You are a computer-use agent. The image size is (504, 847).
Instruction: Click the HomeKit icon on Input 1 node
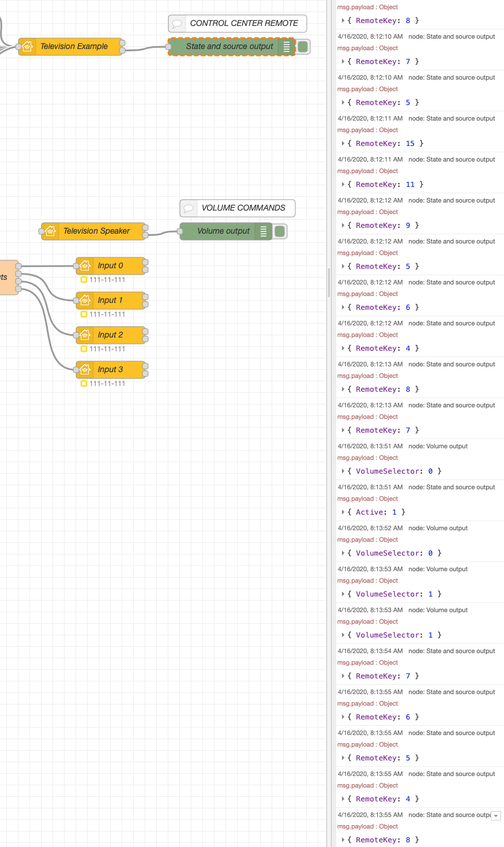[x=85, y=301]
